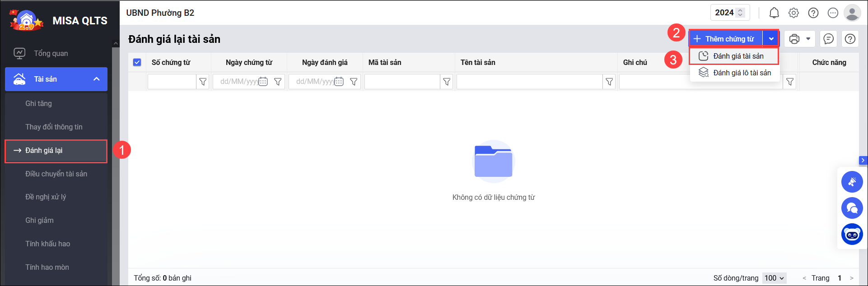Collapse the Tài sản sidebar menu
This screenshot has height=286, width=868.
pos(96,79)
